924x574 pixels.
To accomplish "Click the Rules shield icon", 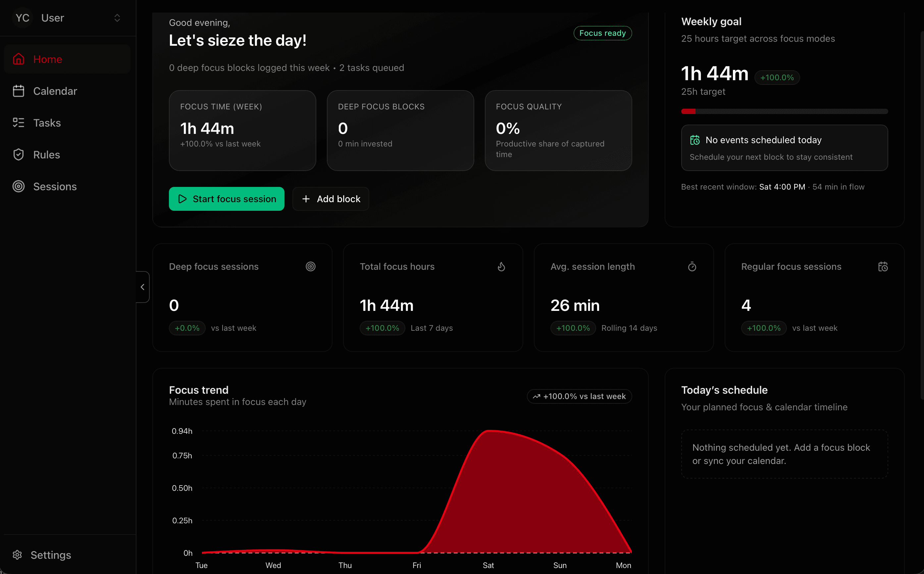I will pos(19,154).
